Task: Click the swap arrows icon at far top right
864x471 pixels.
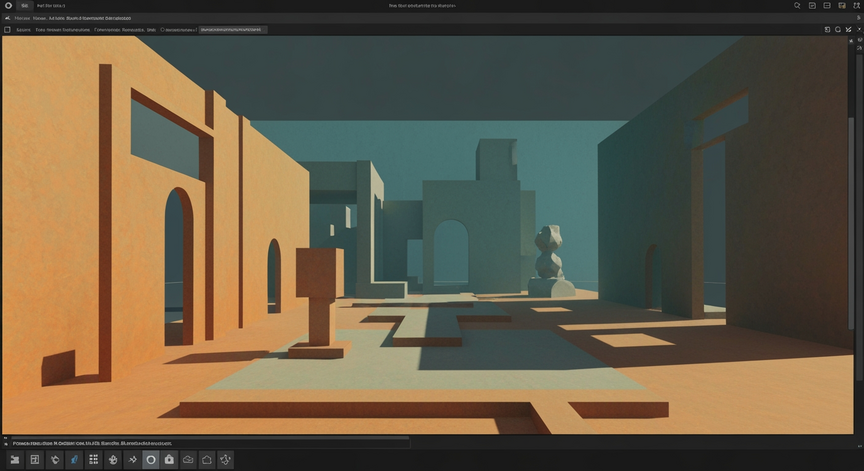Action: click(856, 6)
